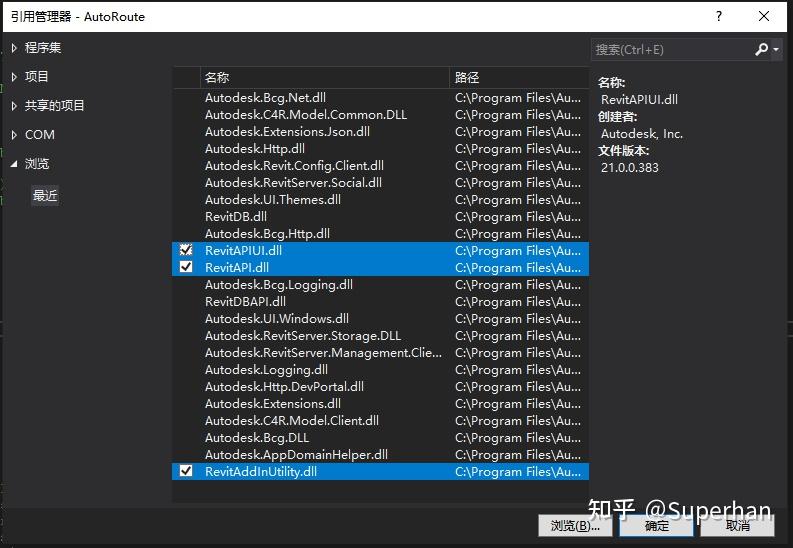Uncheck the RevitAPIUI.dll checkbox
This screenshot has width=793, height=548.
186,250
